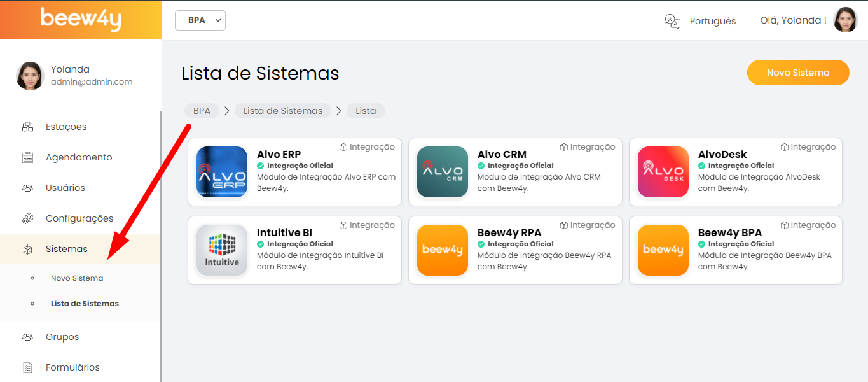Viewport: 868px width, 382px height.
Task: Click the language translate icon
Action: 673,21
